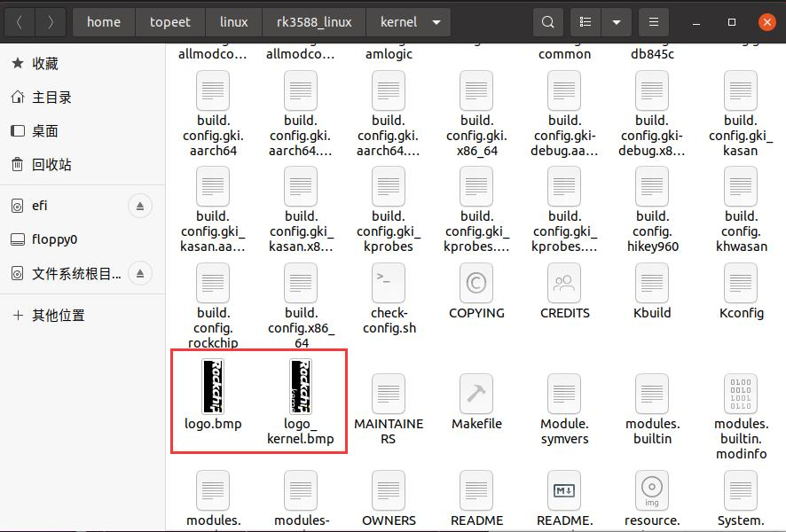Select the build.config.khwasan file icon
Screen dimensions: 786x532
[741, 186]
